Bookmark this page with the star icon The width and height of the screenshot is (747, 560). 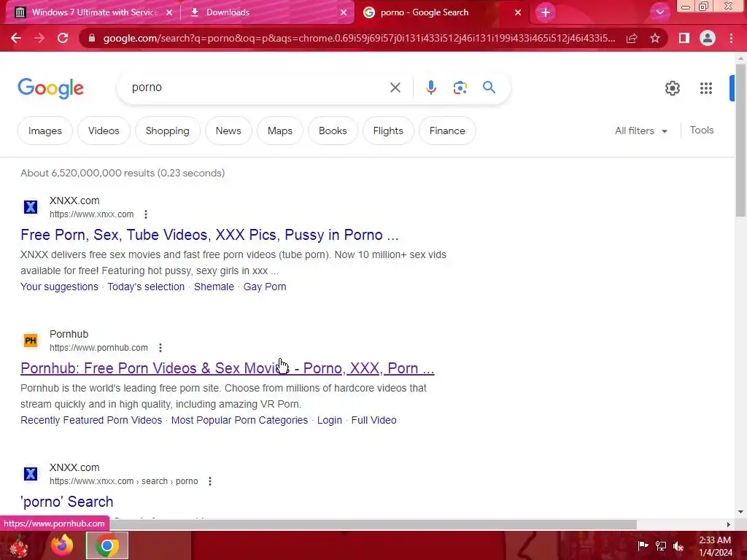(655, 38)
